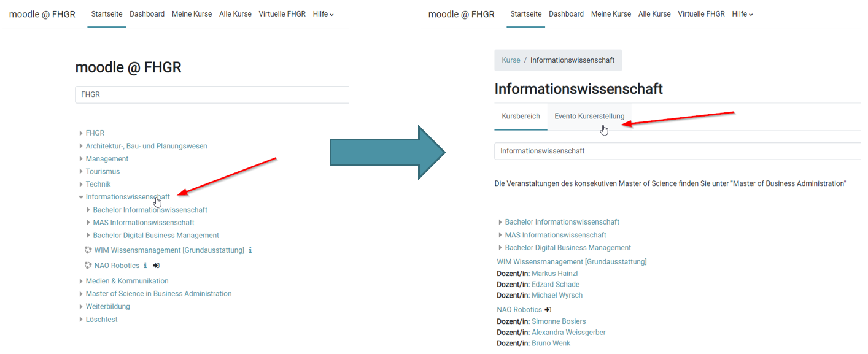Collapse the Informationswissenschaft category arrow

81,197
